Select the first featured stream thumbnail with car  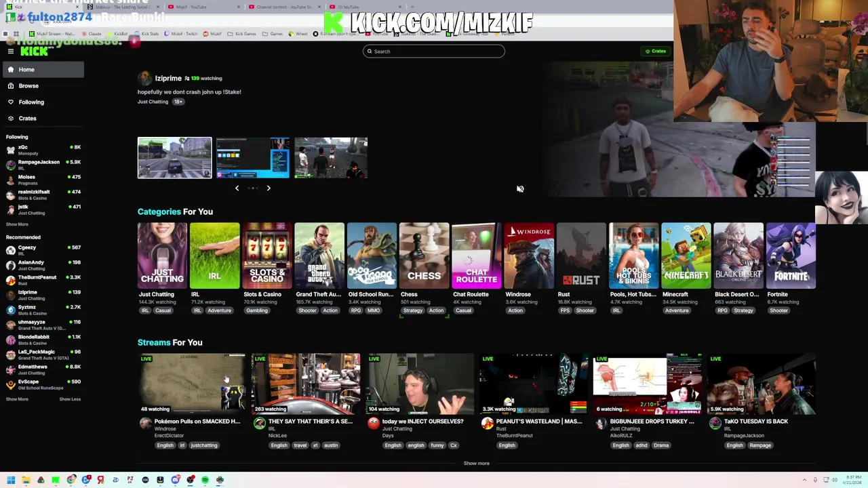click(x=174, y=158)
